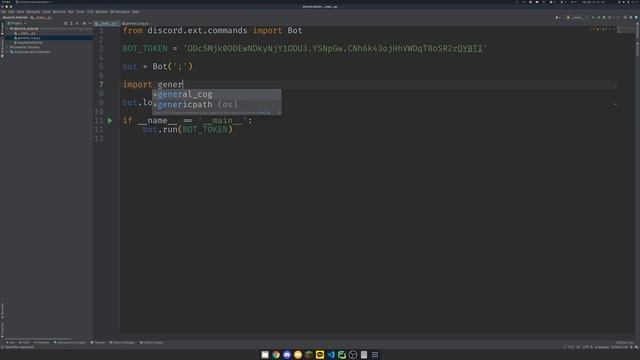Run the __main__ block from the line 11 gutter arrow
Screen dimensions: 640x360
(x=110, y=121)
